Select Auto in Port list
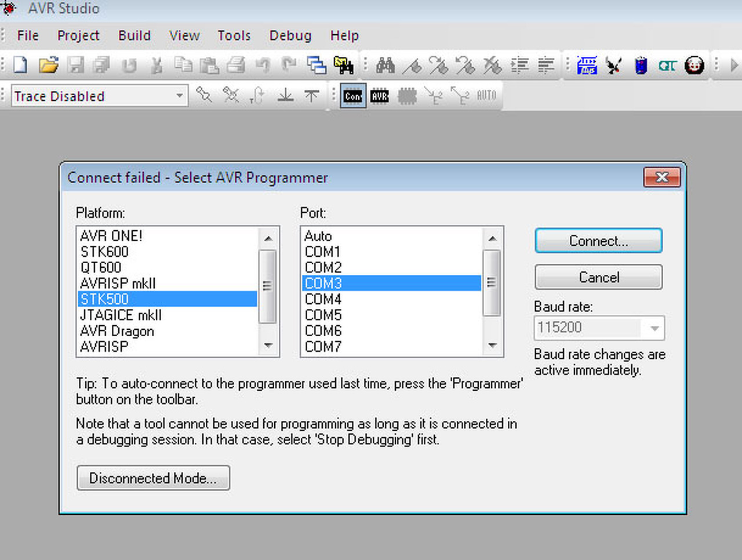This screenshot has height=560, width=742. (x=392, y=236)
